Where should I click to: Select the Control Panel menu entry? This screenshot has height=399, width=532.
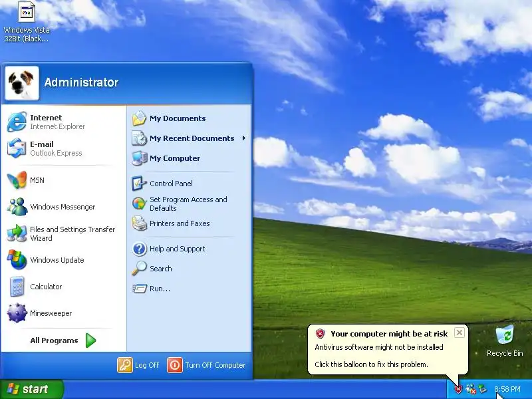click(x=171, y=184)
